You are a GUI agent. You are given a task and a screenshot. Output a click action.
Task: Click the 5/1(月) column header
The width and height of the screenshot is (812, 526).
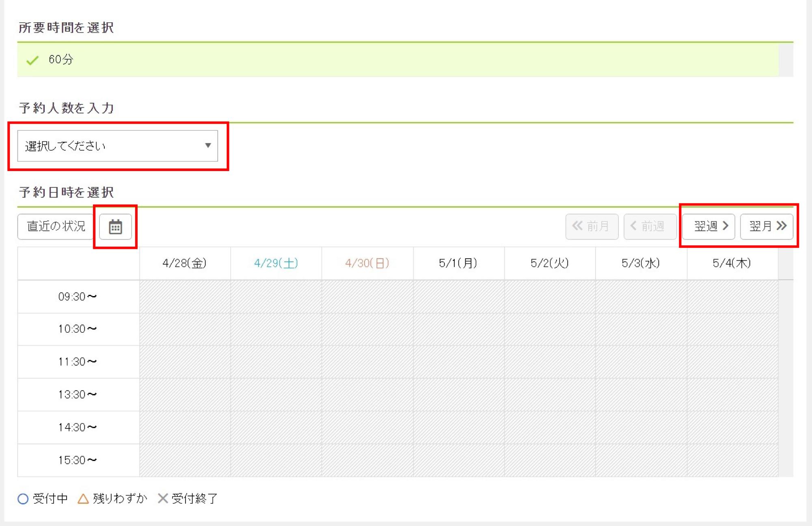click(458, 263)
